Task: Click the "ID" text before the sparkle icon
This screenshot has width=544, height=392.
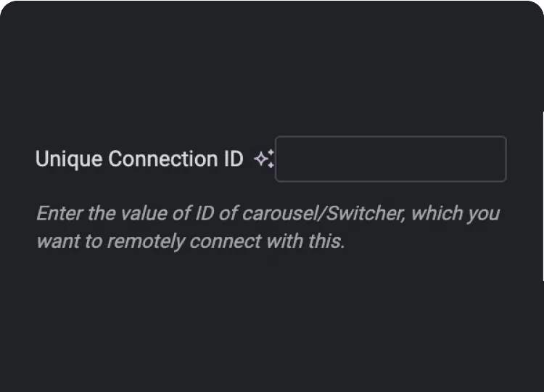Action: pyautogui.click(x=234, y=159)
